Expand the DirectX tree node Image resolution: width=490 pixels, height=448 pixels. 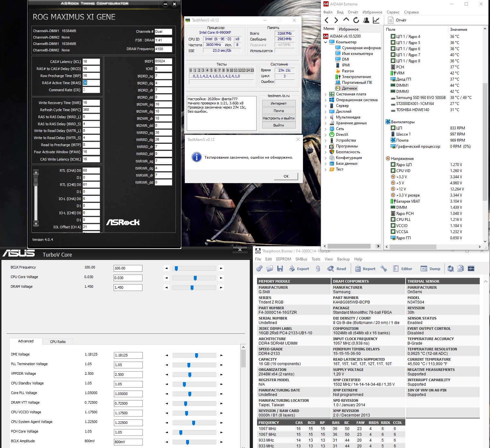click(326, 135)
